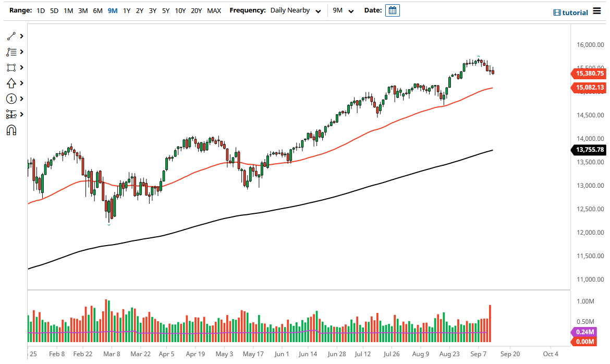Enable the 9M range setting

click(112, 10)
